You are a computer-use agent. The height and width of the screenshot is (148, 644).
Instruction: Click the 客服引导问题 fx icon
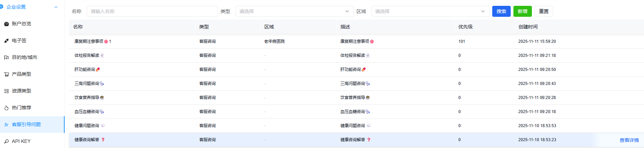6,125
